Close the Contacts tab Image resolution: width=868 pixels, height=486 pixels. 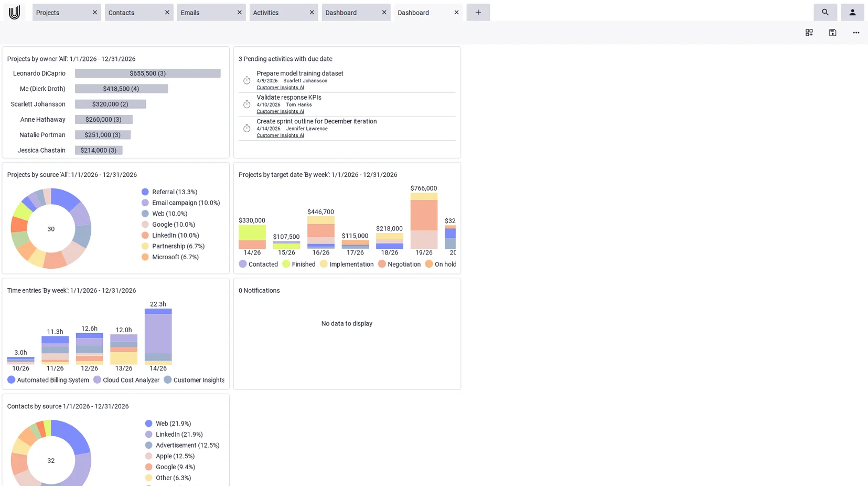pos(167,12)
